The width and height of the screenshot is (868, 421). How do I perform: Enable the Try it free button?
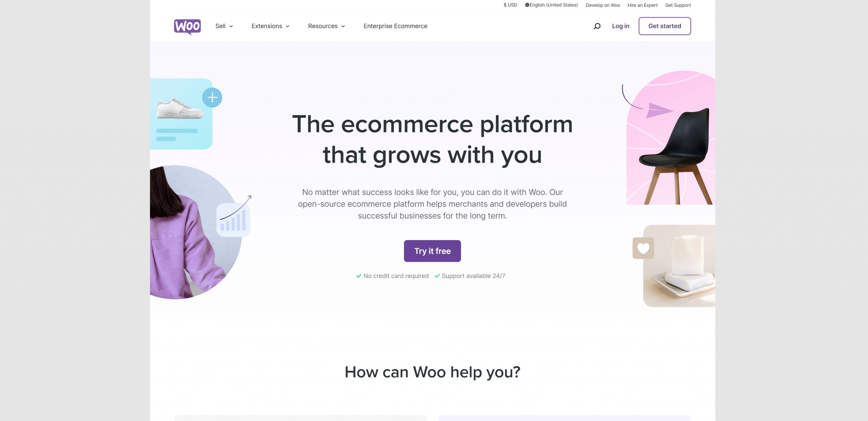[x=432, y=251]
